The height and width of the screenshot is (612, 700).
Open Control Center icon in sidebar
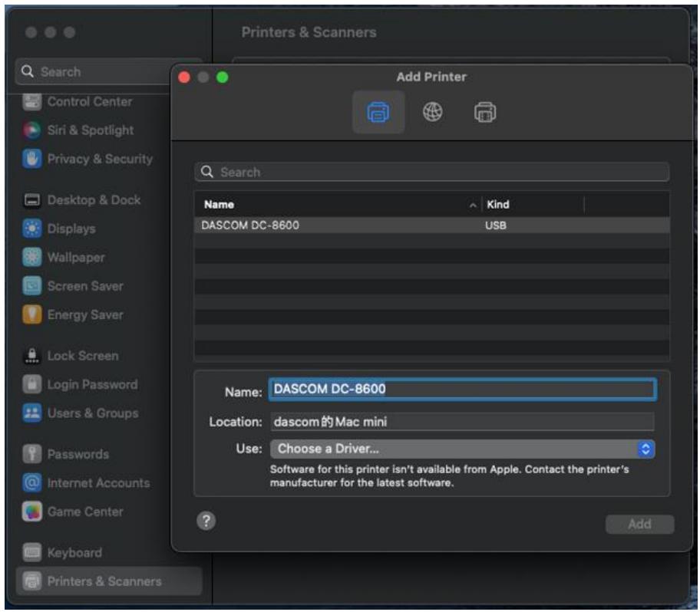[31, 102]
